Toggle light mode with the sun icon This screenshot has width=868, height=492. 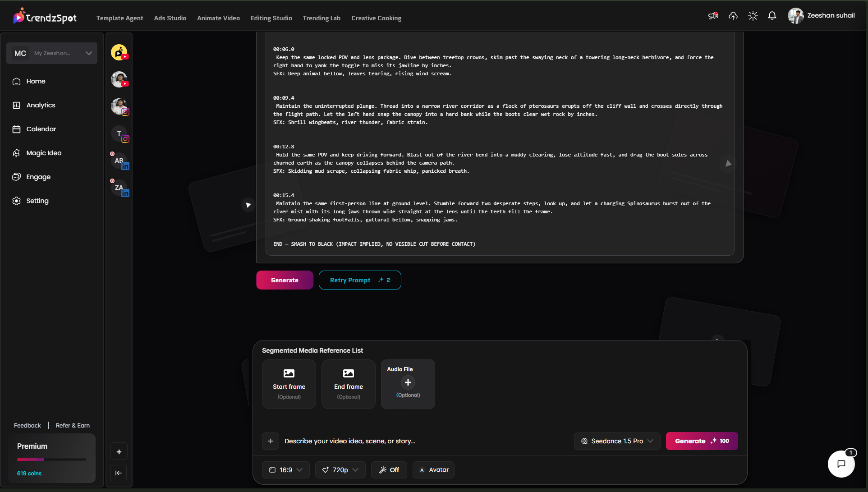(753, 16)
